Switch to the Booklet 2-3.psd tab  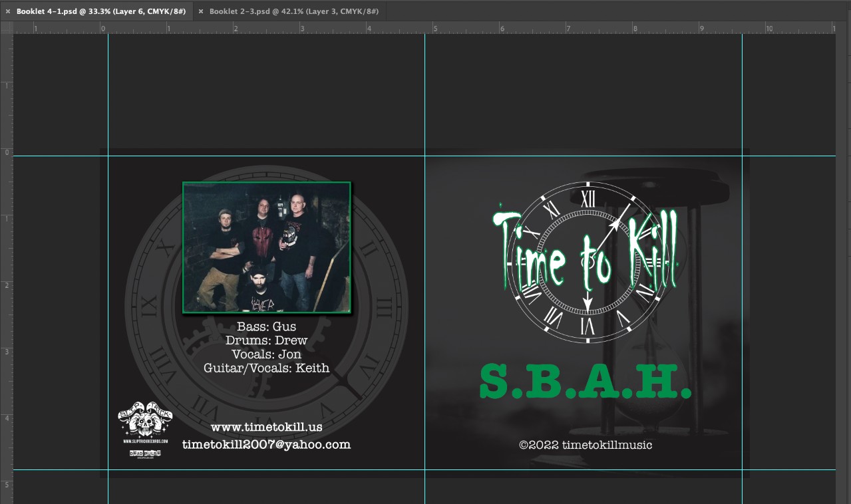click(293, 11)
